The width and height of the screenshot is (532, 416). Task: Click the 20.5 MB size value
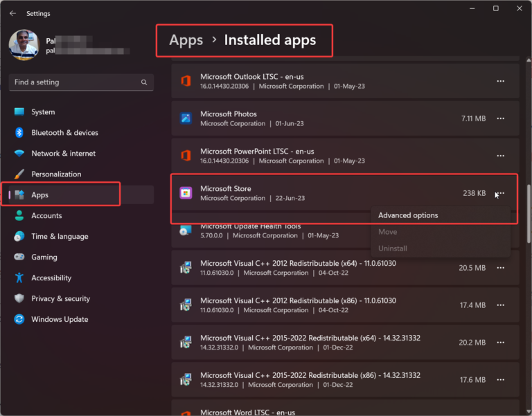coord(472,268)
